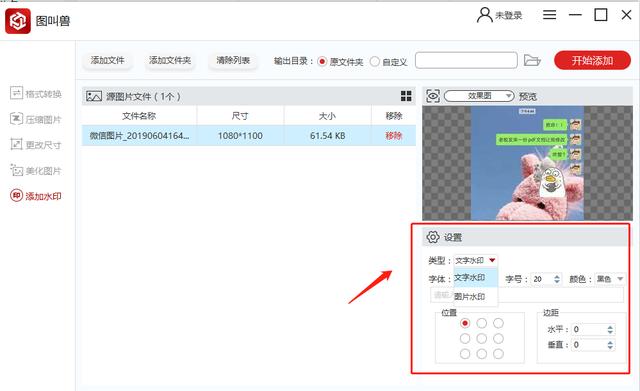Open the hamburger menu icon

(x=549, y=15)
